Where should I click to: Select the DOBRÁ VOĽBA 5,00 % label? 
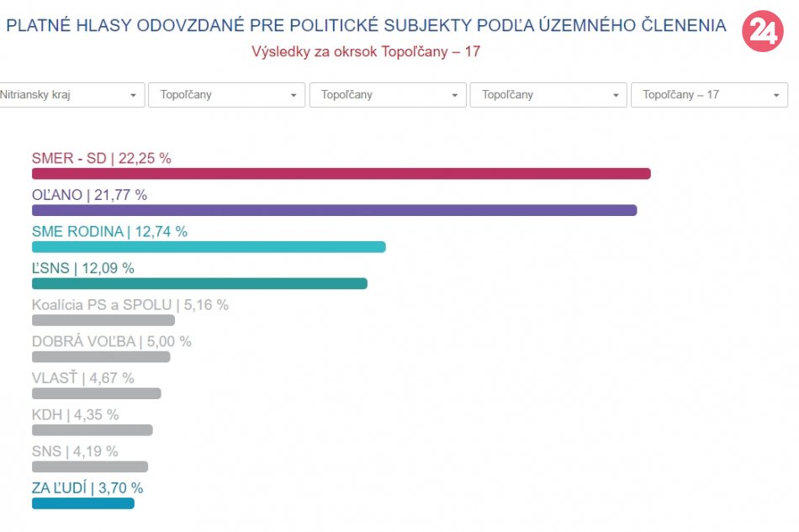click(111, 342)
